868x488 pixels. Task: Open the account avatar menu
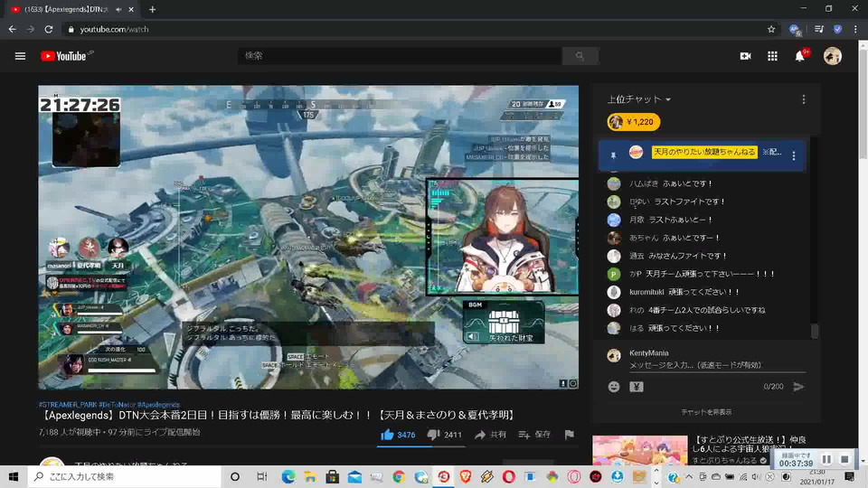click(x=832, y=56)
